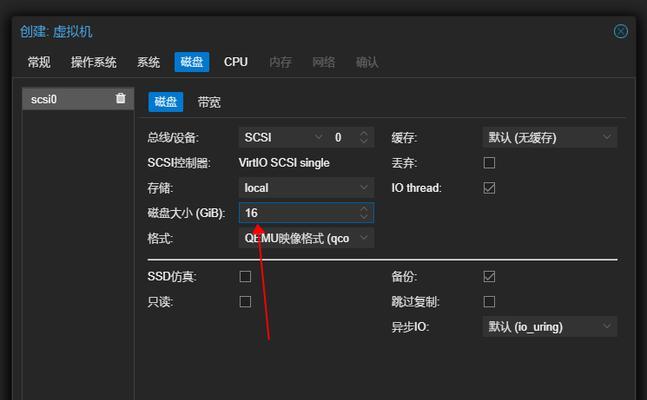The image size is (647, 400).
Task: Enable the 跳过复制 checkbox
Action: (x=489, y=302)
